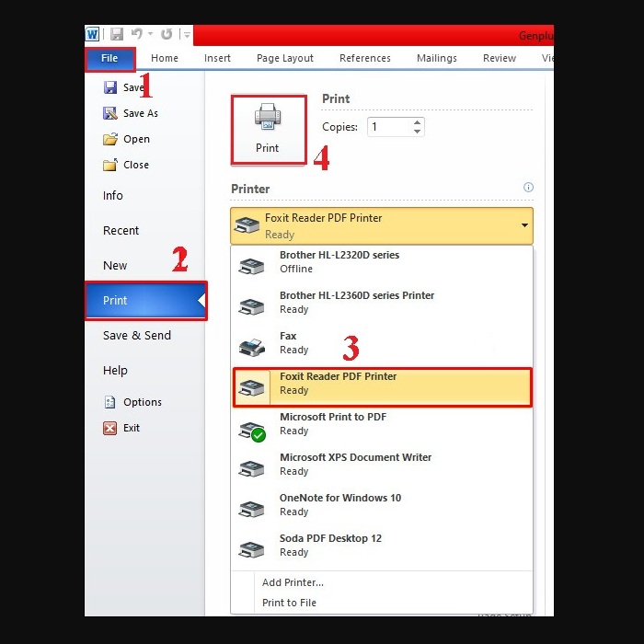
Task: Select Foxit Reader PDF Printer in list
Action: click(x=382, y=387)
